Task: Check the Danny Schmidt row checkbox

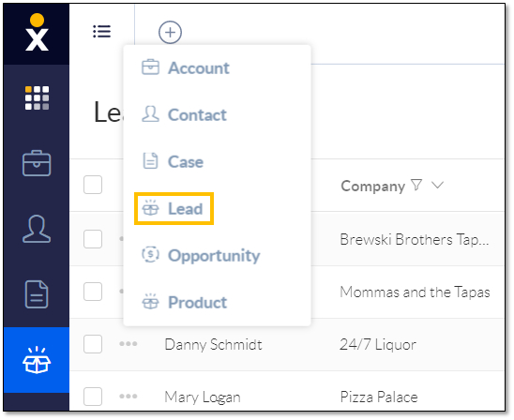Action: click(93, 344)
